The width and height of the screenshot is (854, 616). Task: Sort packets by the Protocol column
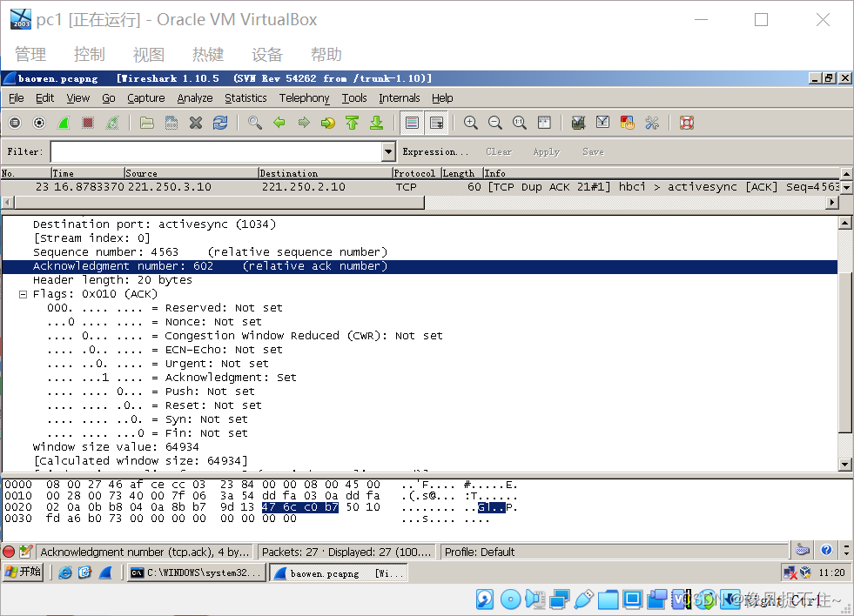pyautogui.click(x=417, y=173)
